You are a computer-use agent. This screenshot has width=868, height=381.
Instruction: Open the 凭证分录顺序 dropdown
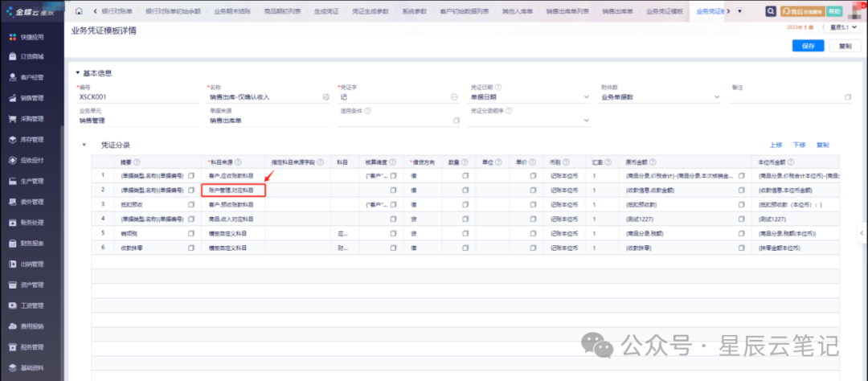pos(586,121)
